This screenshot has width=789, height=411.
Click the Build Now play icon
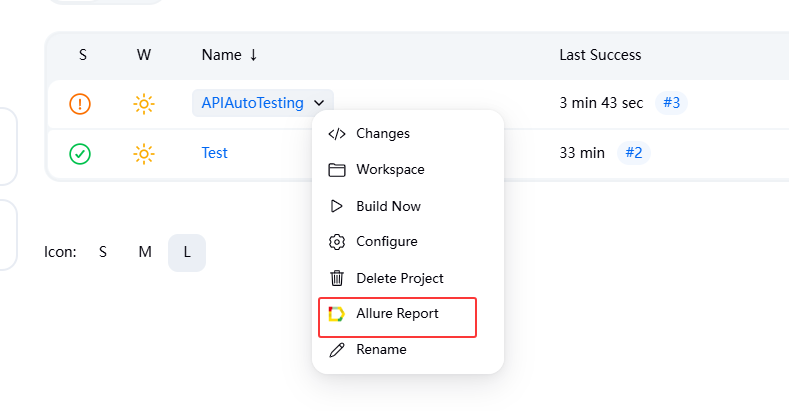[337, 206]
